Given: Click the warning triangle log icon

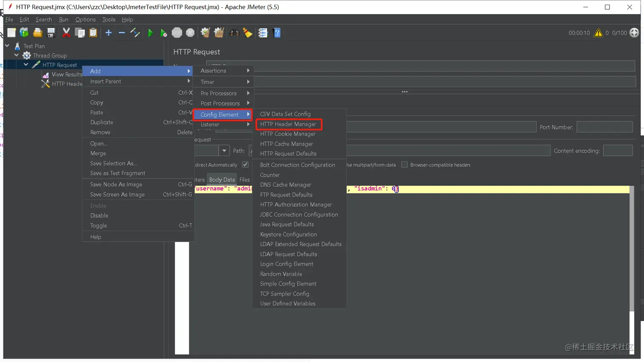Looking at the screenshot, I should (x=598, y=33).
